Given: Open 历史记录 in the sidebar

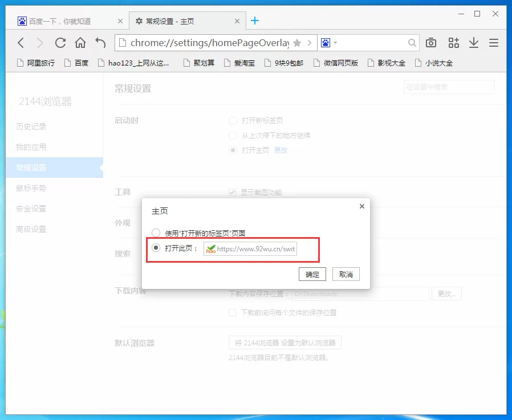Looking at the screenshot, I should pyautogui.click(x=31, y=127).
